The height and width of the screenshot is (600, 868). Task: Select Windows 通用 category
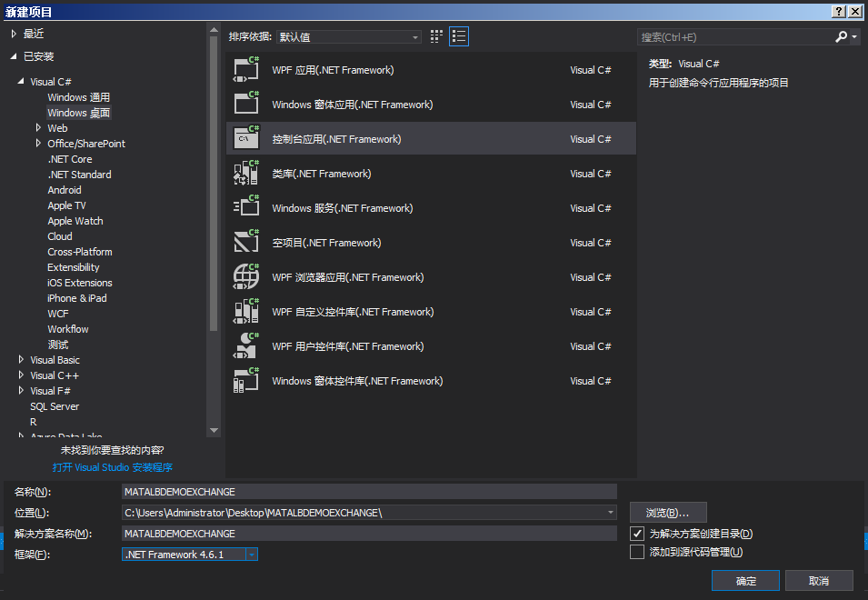(x=78, y=97)
